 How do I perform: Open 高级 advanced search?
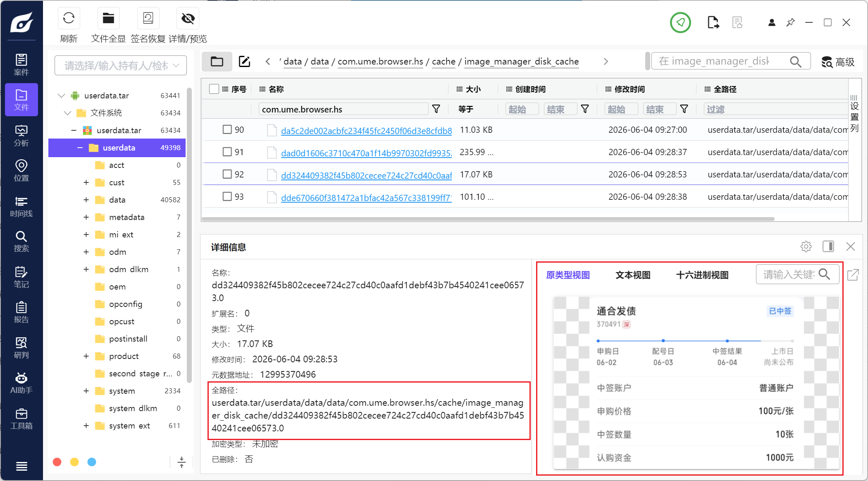837,62
